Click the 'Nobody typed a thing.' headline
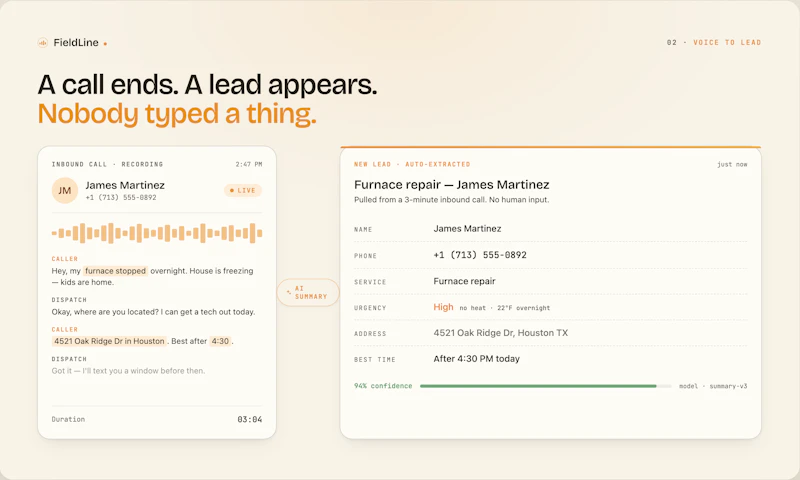Image resolution: width=800 pixels, height=480 pixels. pos(177,114)
